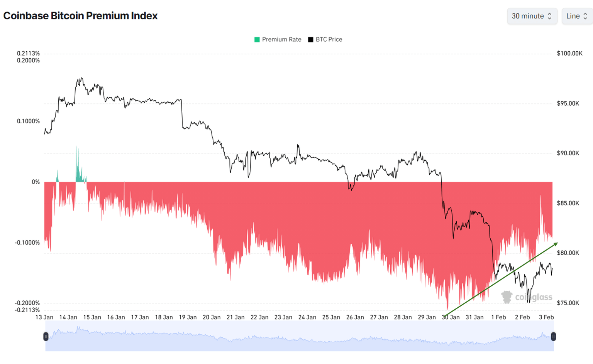
Task: Select the Coinbase Bitcoin Premium Index title
Action: (x=80, y=16)
